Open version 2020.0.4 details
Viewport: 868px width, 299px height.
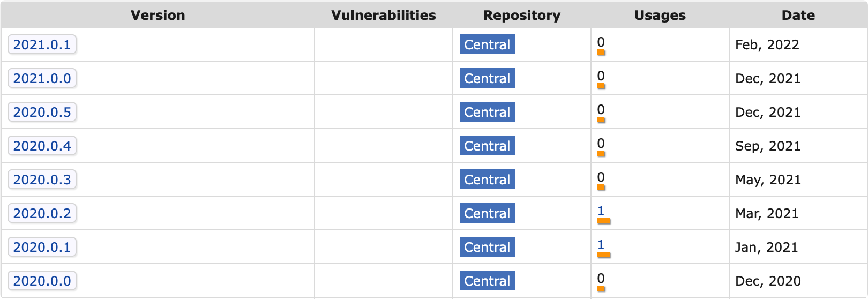pos(42,146)
